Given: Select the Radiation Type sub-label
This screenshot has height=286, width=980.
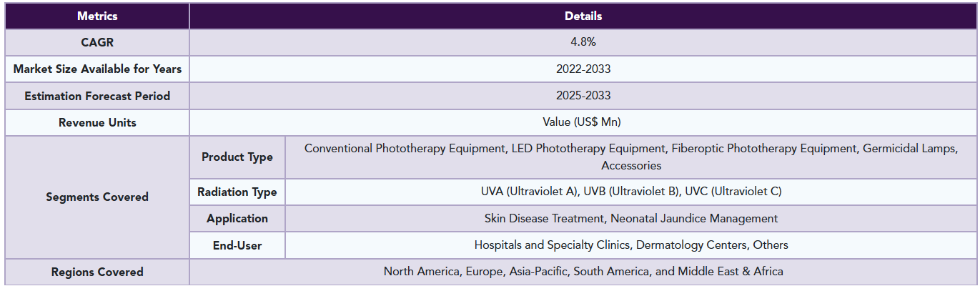Looking at the screenshot, I should coord(237,192).
